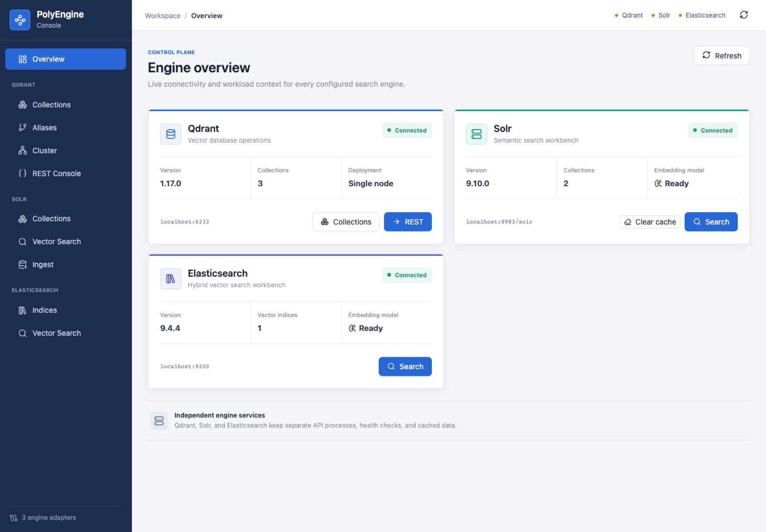Click Elasticsearch card Connected badge
Screen dimensions: 766x532
407,275
